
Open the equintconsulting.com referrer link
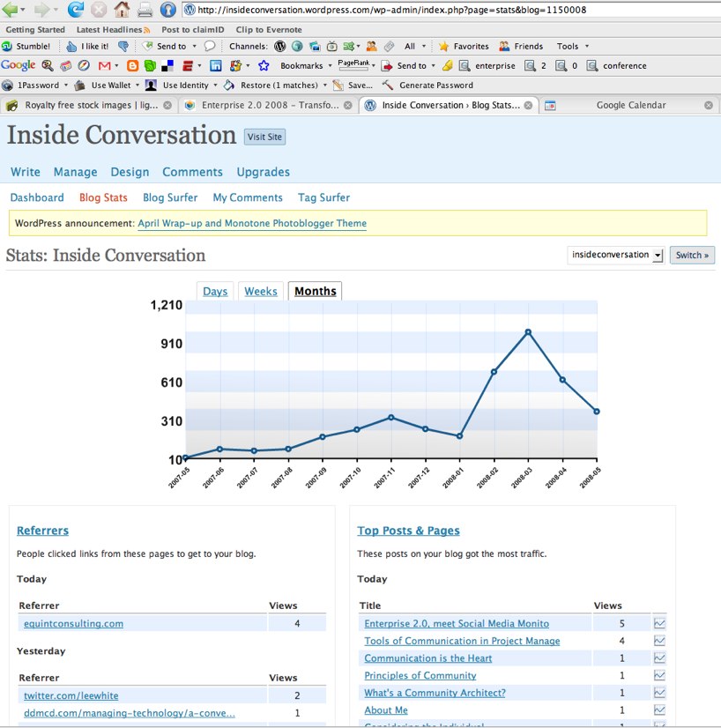coord(73,624)
